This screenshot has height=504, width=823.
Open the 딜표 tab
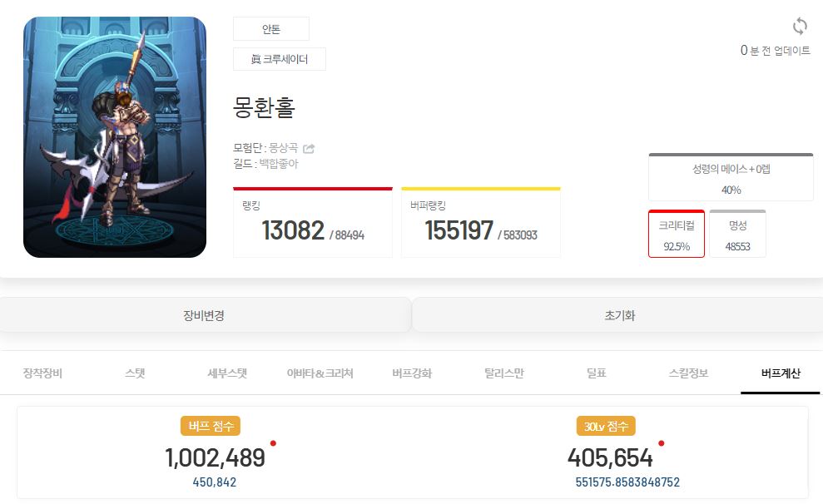(x=597, y=373)
